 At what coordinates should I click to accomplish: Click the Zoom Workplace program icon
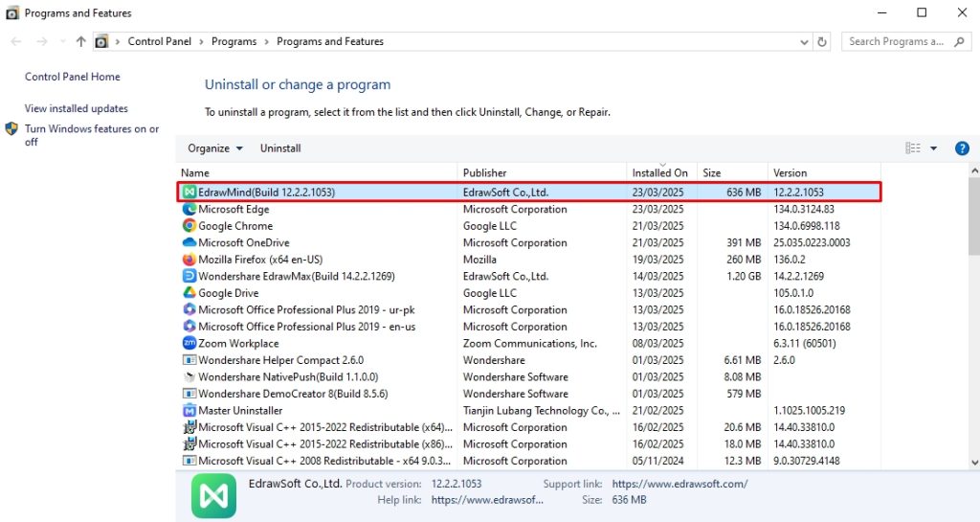tap(189, 343)
